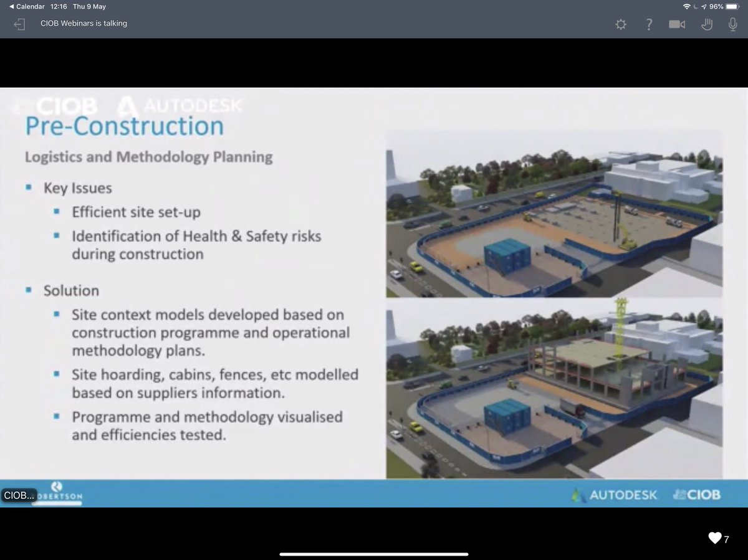
Task: Click the Robertson logo in footer
Action: point(57,492)
